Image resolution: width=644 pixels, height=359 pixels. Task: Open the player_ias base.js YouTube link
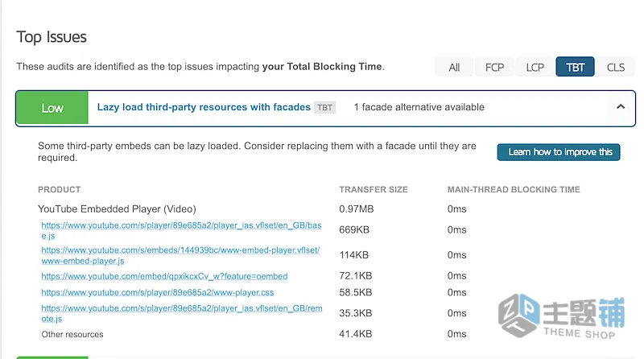pyautogui.click(x=181, y=230)
